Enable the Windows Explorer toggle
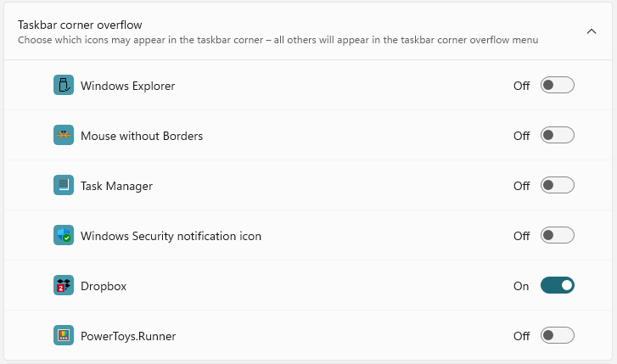Screen dimensions: 617x364 click(558, 86)
